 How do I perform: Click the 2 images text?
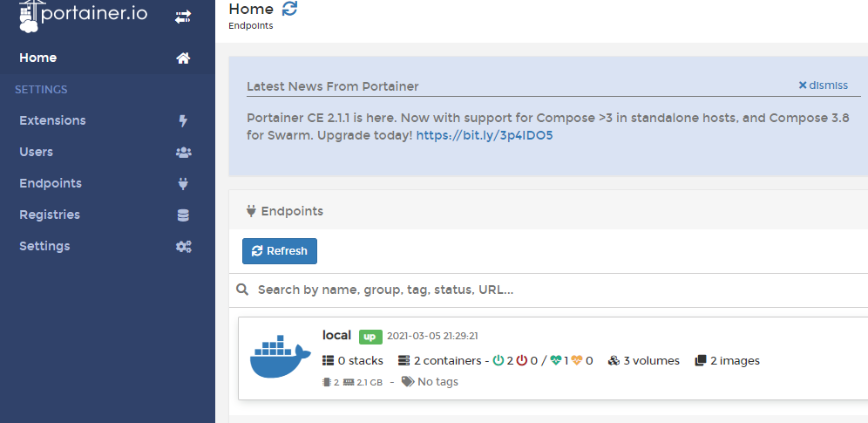click(x=736, y=360)
